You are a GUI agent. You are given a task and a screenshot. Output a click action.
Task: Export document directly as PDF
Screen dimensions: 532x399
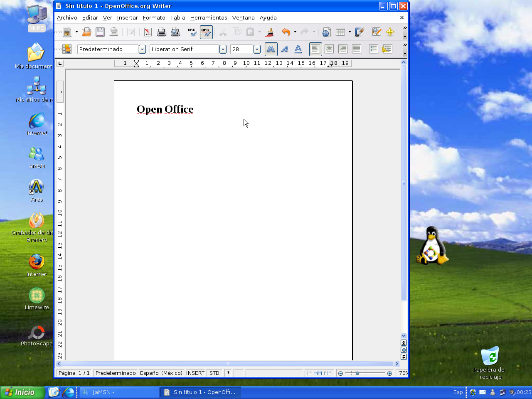tap(148, 32)
